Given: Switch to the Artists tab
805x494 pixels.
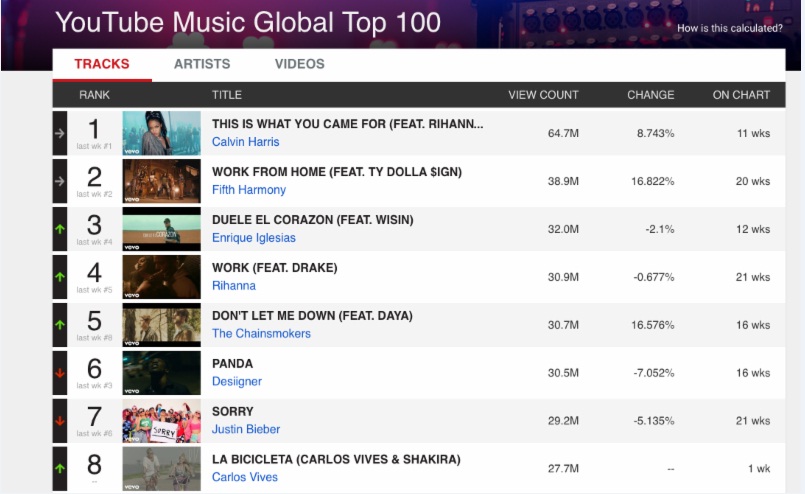Looking at the screenshot, I should tap(202, 64).
